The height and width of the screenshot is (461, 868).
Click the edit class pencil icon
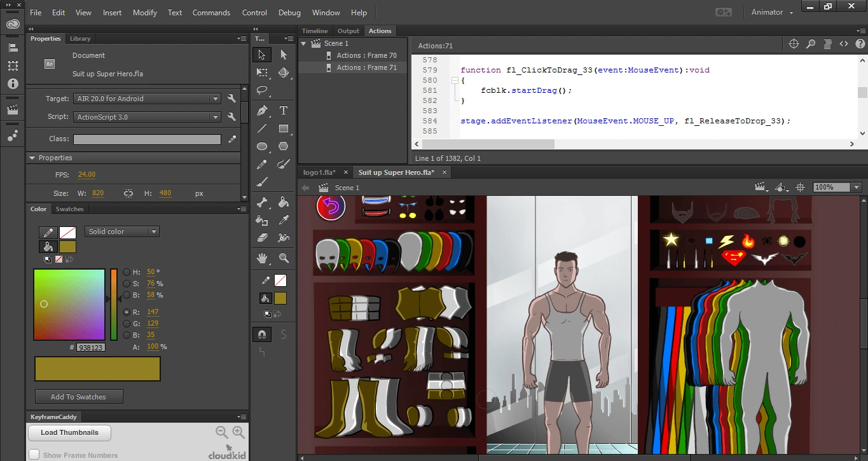(x=232, y=139)
